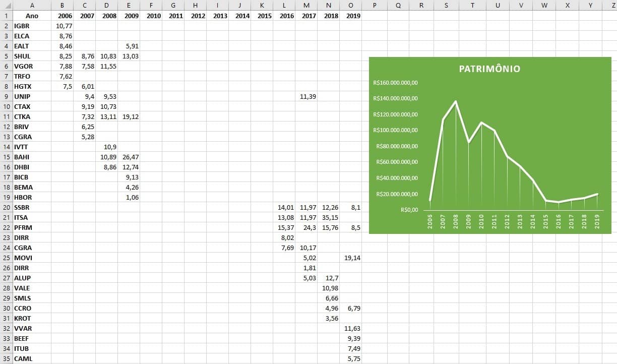Screen dimensions: 617x364
Task: Select column header P
Action: [375, 5]
